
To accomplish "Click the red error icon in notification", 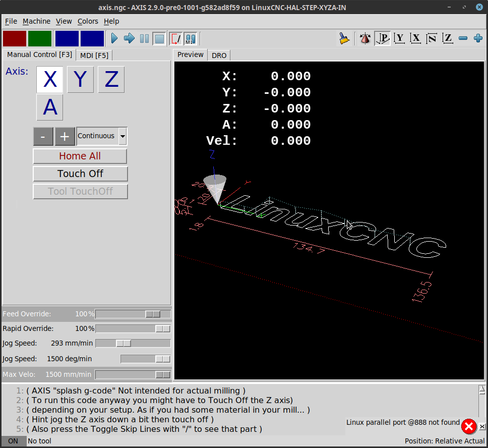I will point(469,426).
